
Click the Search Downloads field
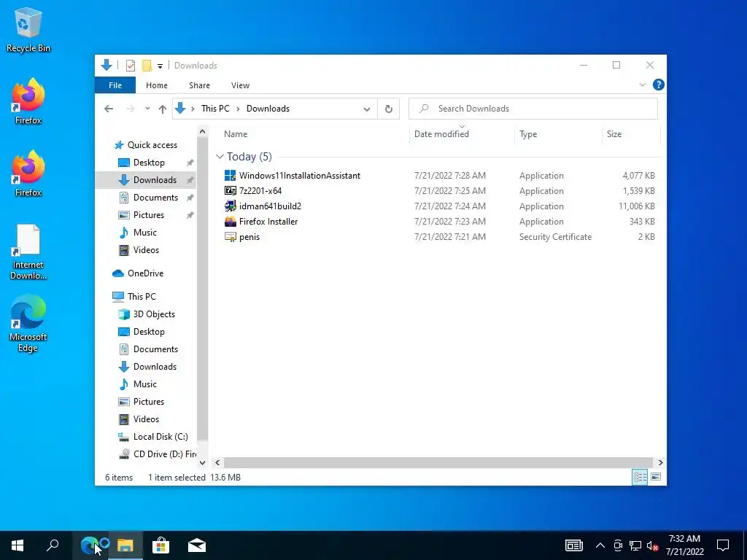coord(533,109)
